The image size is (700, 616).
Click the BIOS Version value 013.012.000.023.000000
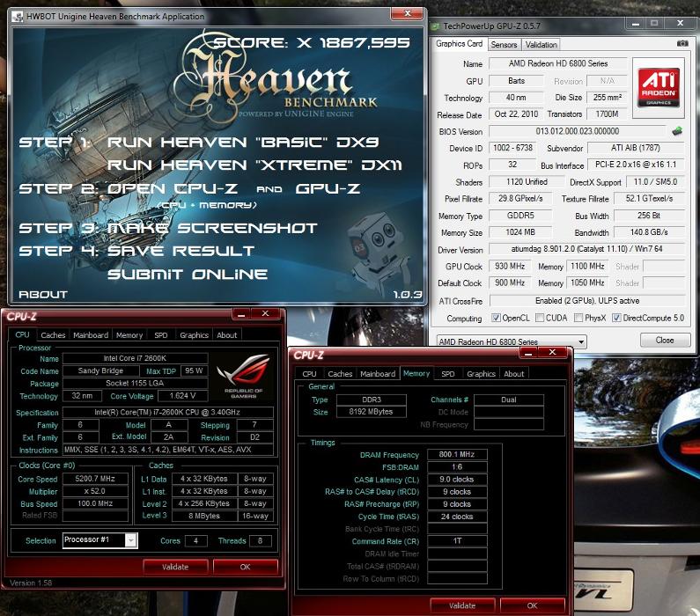pyautogui.click(x=578, y=131)
